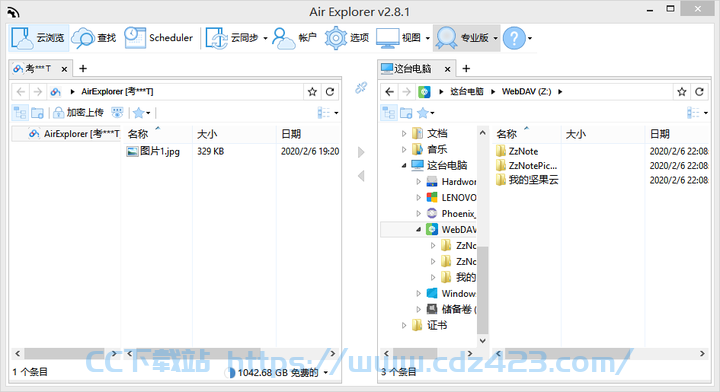The width and height of the screenshot is (720, 392).
Task: Open the 我的坚果云 folder in list
Action: tap(527, 180)
